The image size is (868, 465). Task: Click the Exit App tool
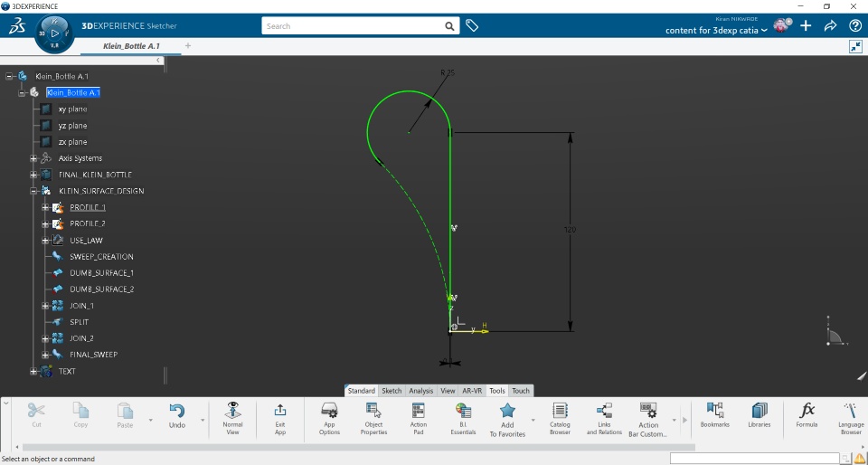tap(280, 417)
